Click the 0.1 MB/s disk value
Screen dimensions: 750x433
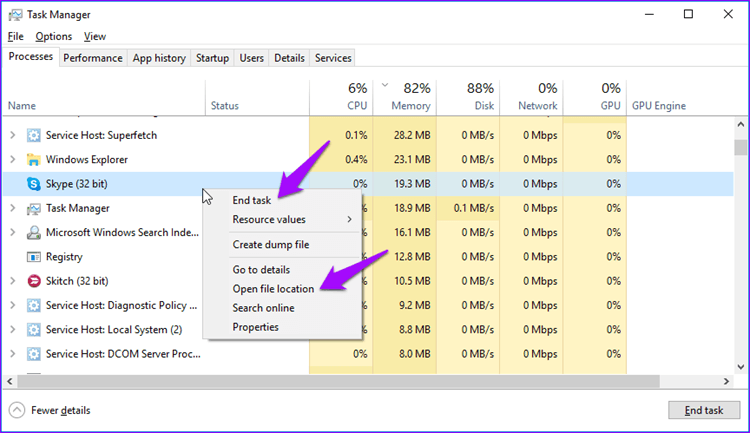pyautogui.click(x=474, y=209)
